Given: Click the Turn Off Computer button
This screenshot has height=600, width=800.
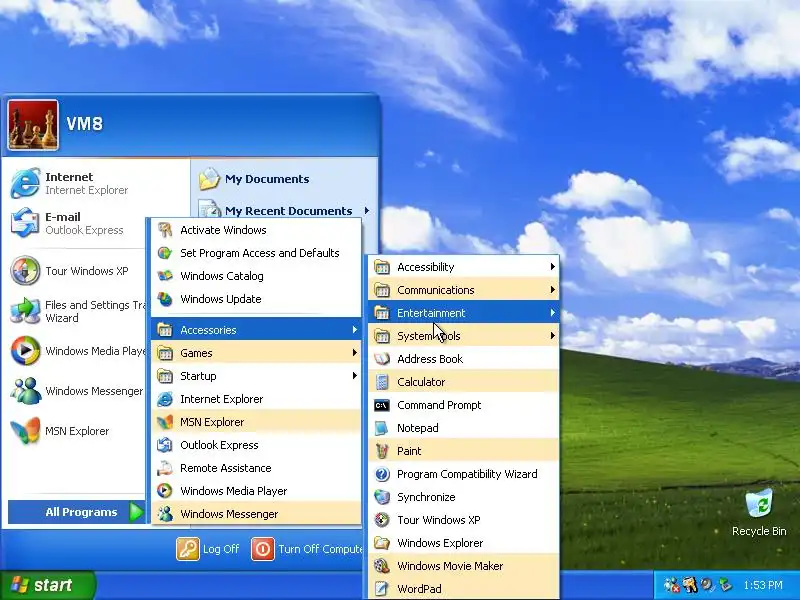Looking at the screenshot, I should (x=307, y=549).
